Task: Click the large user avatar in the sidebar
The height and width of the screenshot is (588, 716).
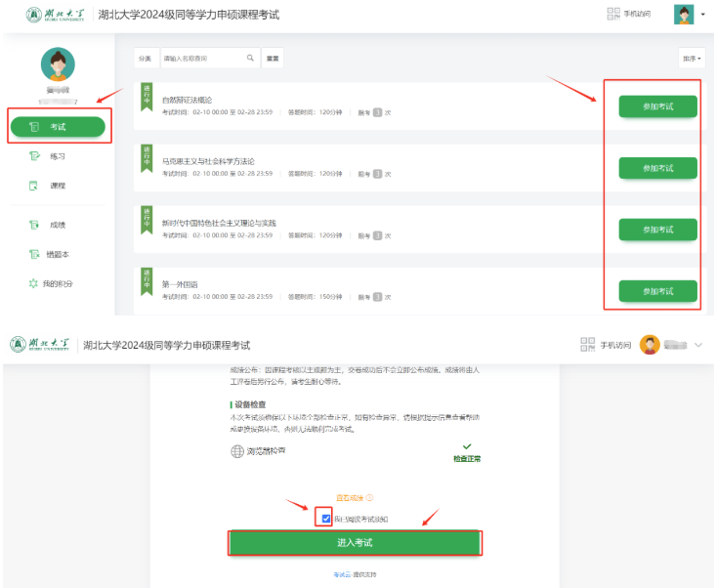Action: point(57,65)
